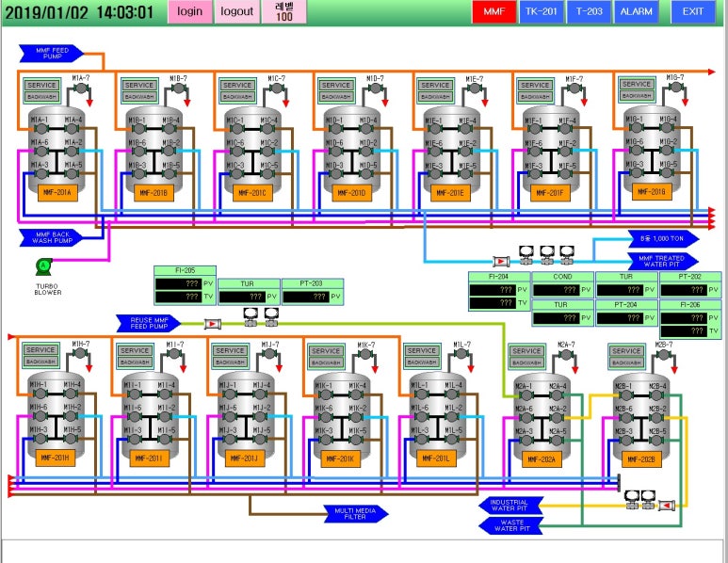Set MMF-201H to BACKWASH mode
The height and width of the screenshot is (563, 728).
tap(40, 362)
